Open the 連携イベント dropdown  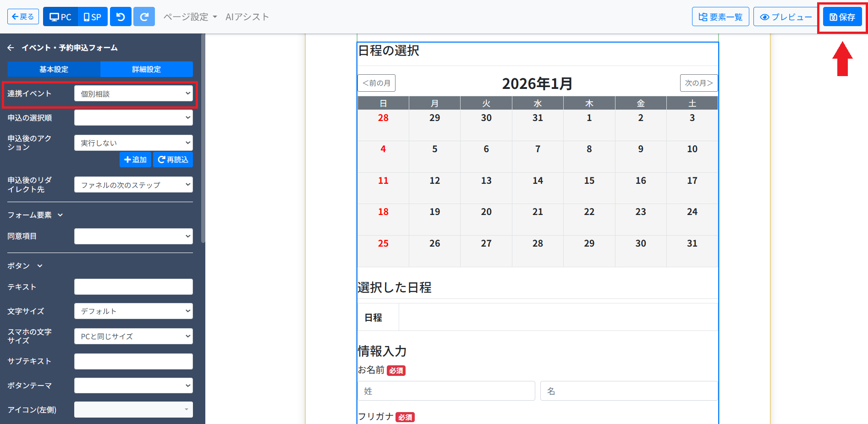[133, 94]
